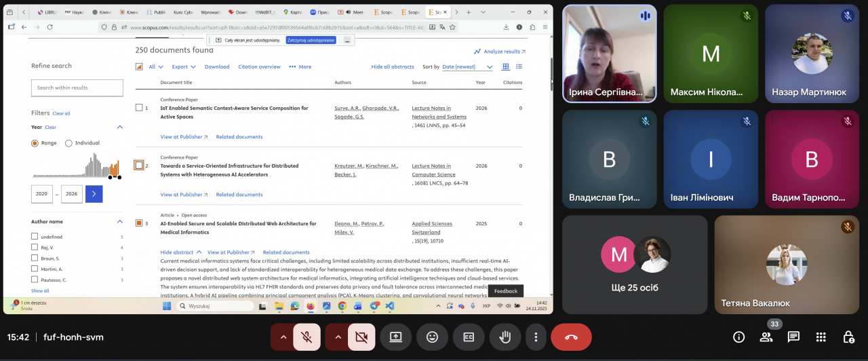Click the Citation overview option
Screen dimensions: 868x361
point(259,67)
